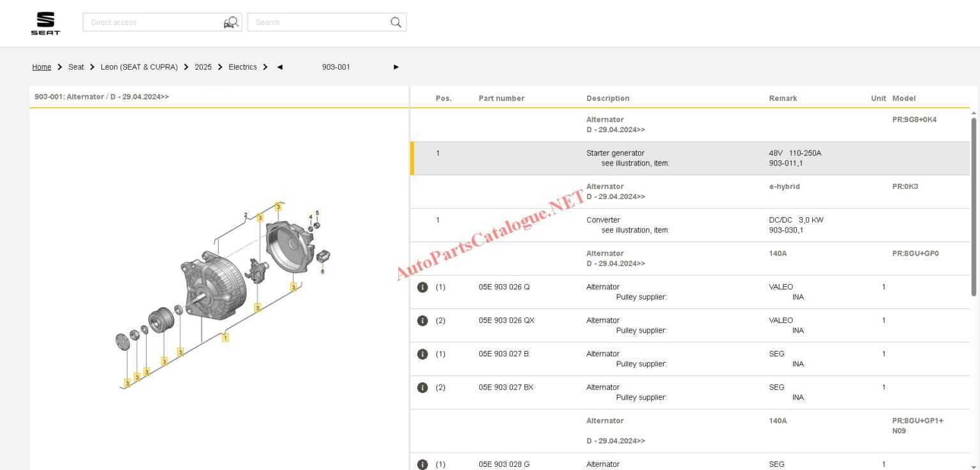Click callout 1 in alternator diagram
Image resolution: width=980 pixels, height=470 pixels.
225,337
